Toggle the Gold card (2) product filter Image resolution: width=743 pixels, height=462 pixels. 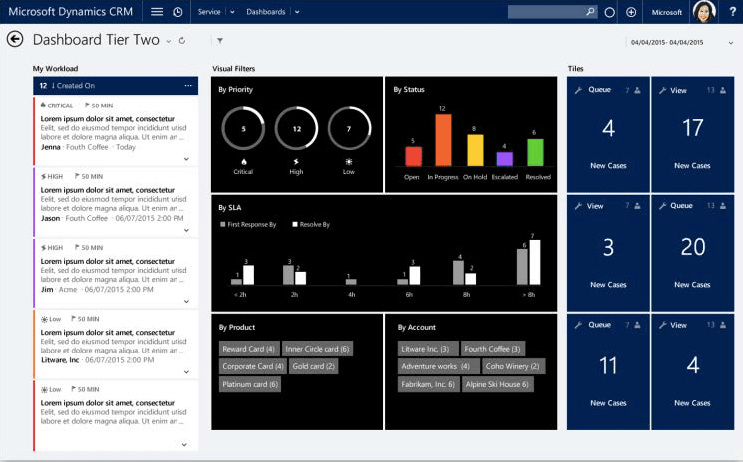coord(315,366)
